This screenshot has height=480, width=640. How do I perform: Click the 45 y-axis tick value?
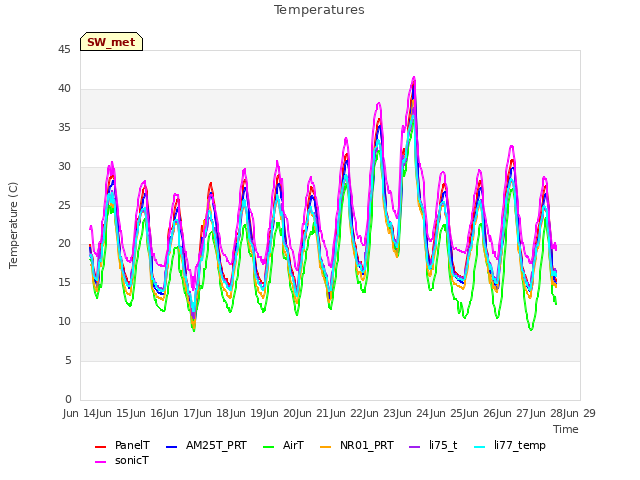click(x=64, y=50)
